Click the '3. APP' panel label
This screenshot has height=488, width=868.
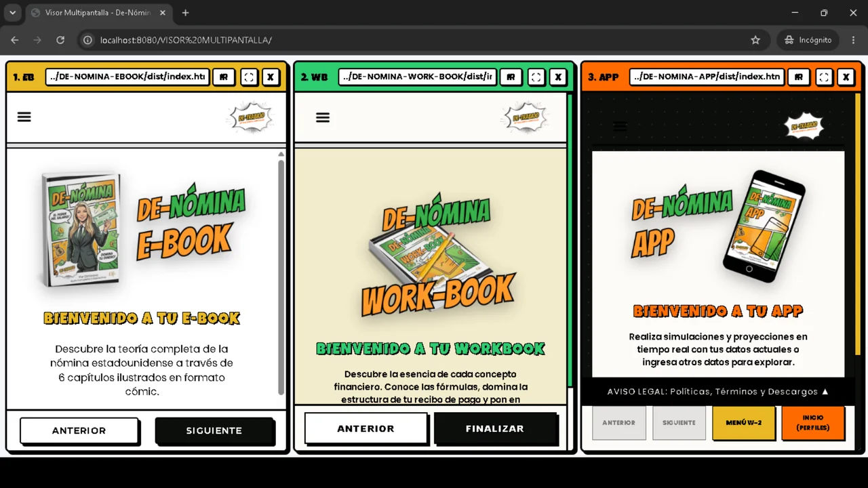pos(603,77)
